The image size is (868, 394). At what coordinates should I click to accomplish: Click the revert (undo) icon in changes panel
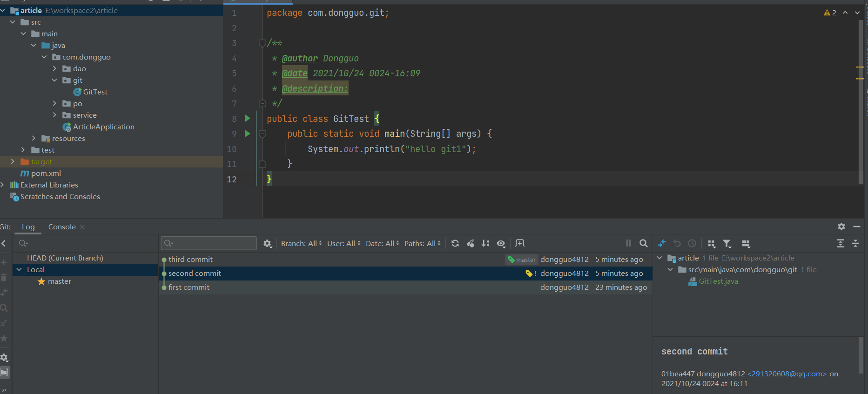pyautogui.click(x=677, y=243)
